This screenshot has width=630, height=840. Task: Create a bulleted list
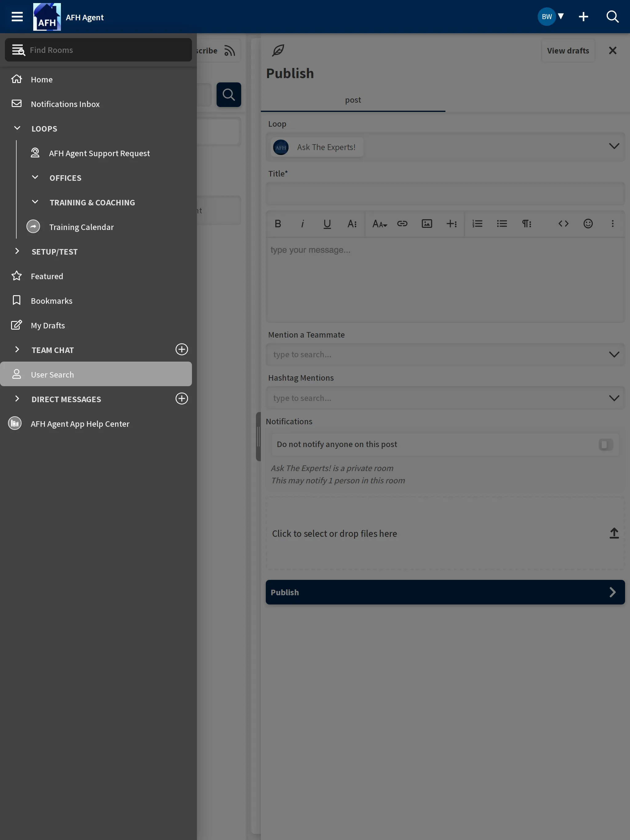click(x=501, y=224)
